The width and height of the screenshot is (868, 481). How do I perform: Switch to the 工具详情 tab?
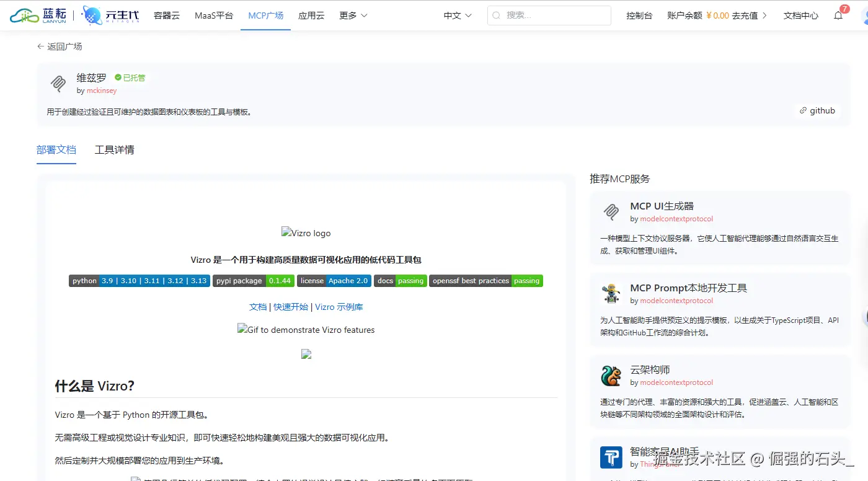(114, 150)
